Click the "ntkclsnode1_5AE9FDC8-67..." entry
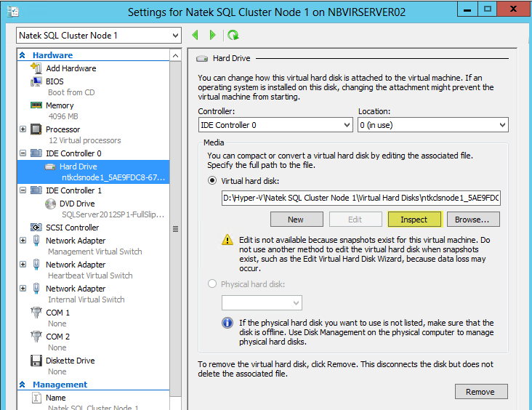The width and height of the screenshot is (532, 410). tap(113, 177)
